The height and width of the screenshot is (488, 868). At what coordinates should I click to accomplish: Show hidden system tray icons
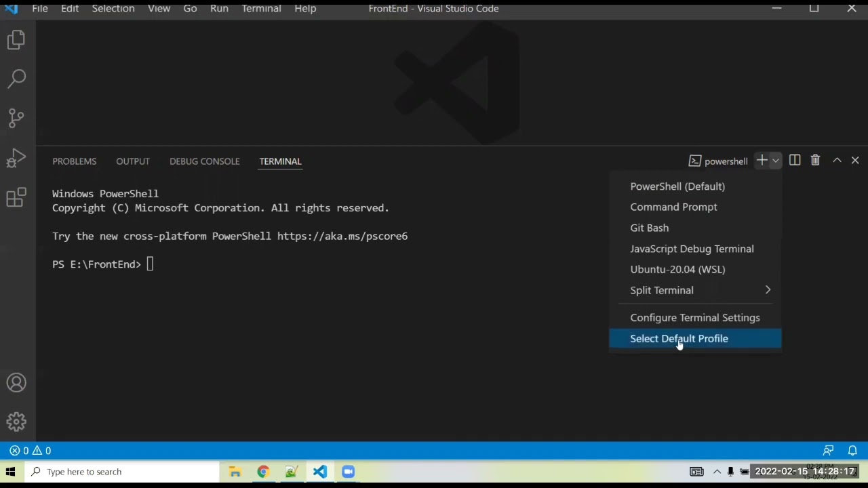717,472
